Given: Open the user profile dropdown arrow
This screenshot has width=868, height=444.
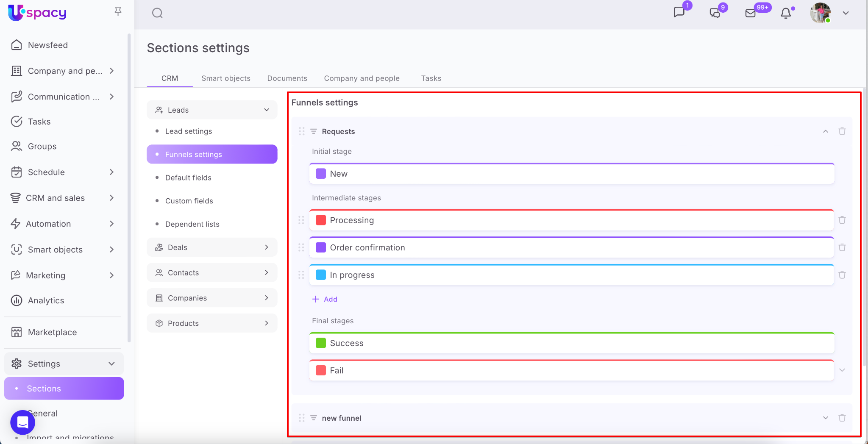Looking at the screenshot, I should tap(846, 13).
